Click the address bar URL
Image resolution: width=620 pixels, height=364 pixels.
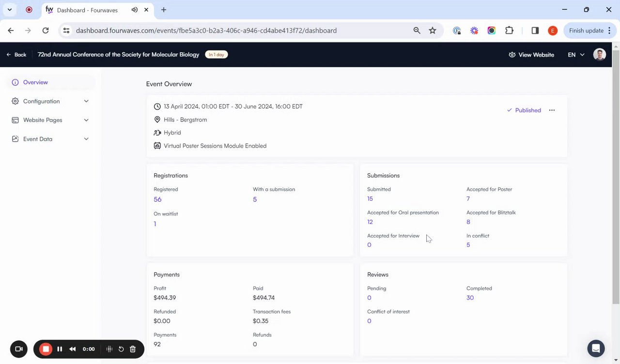click(x=206, y=30)
